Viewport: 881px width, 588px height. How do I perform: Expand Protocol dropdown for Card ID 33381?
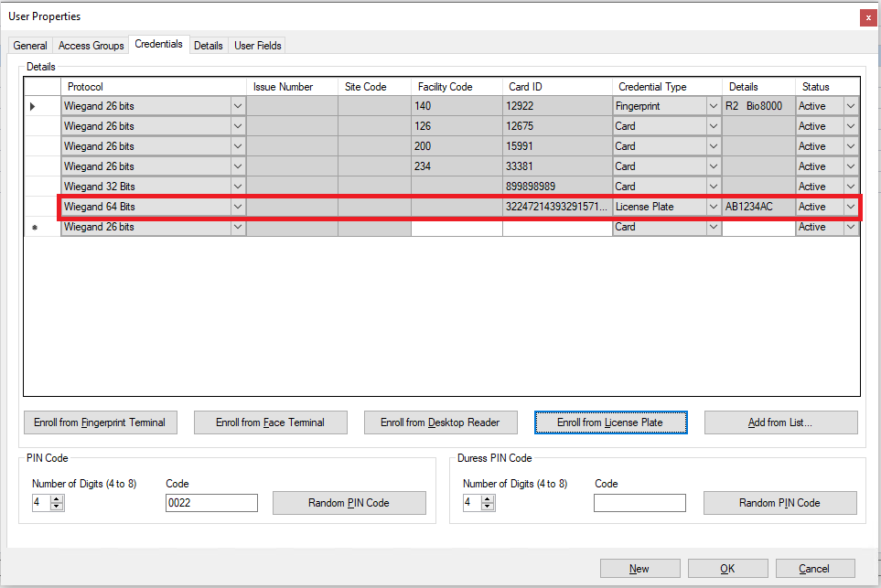[238, 166]
